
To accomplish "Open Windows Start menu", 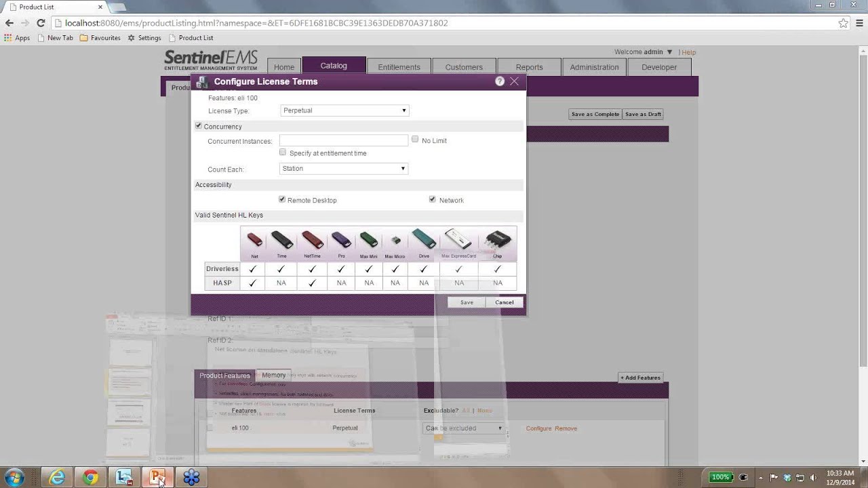I will pos(14,477).
